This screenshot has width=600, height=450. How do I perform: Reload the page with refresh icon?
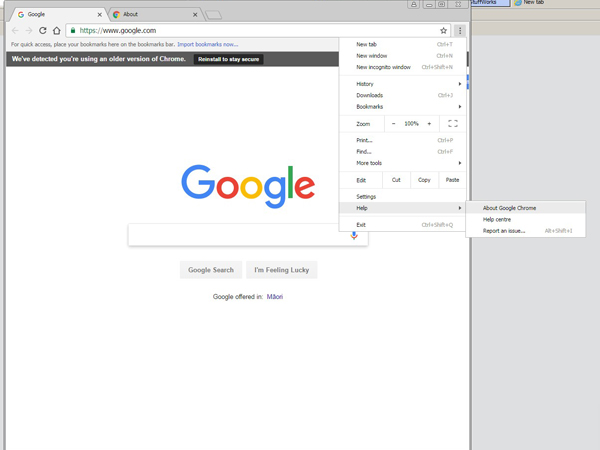pos(43,31)
